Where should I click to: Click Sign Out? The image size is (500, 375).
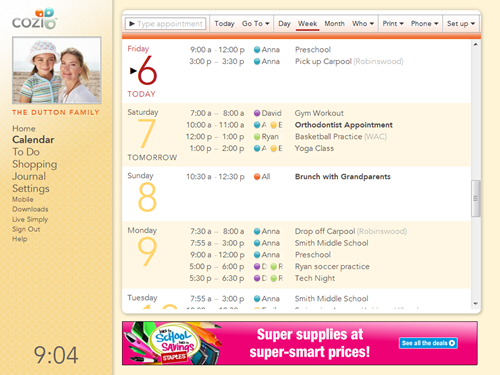[x=26, y=229]
